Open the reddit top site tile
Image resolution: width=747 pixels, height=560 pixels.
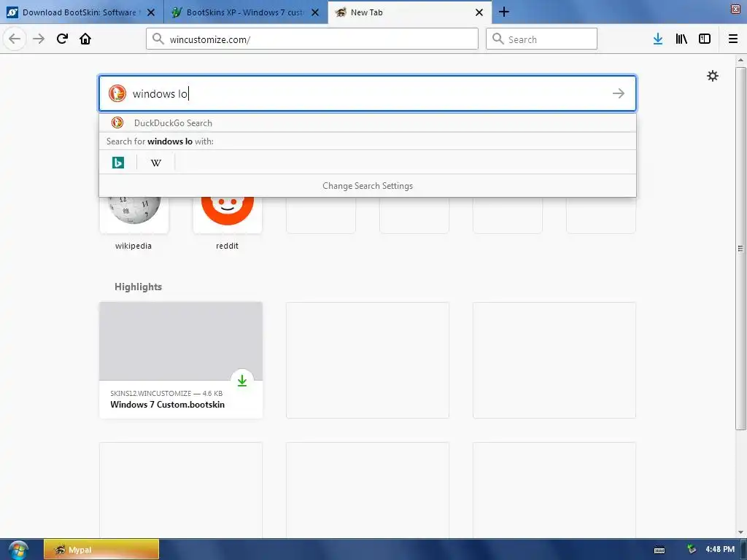pos(228,214)
